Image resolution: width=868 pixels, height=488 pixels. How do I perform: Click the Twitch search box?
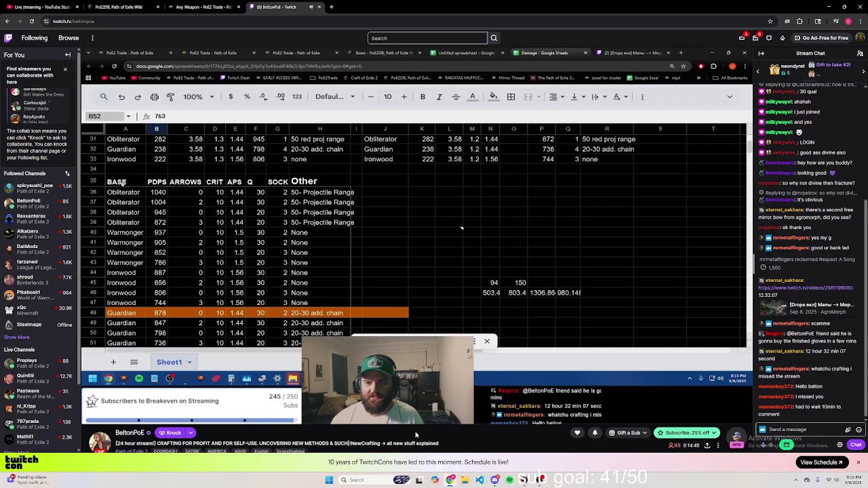(427, 38)
